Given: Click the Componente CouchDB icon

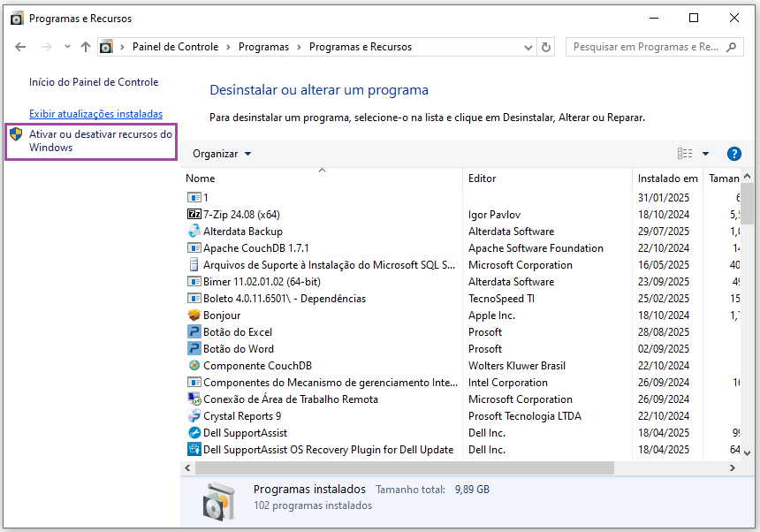Looking at the screenshot, I should [194, 365].
